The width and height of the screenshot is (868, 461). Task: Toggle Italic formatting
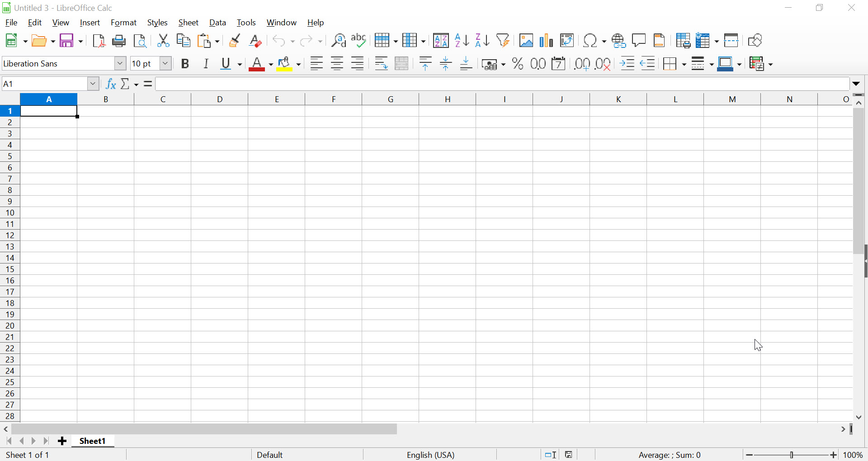pos(207,64)
